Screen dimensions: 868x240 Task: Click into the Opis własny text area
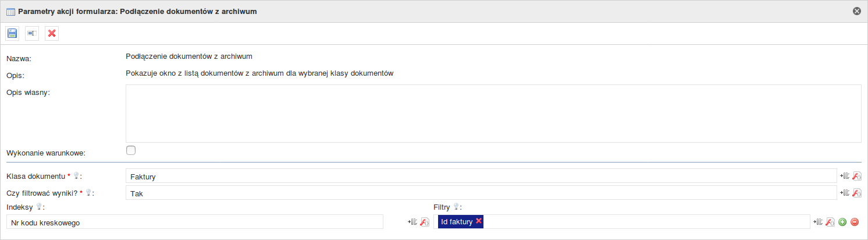(493, 114)
